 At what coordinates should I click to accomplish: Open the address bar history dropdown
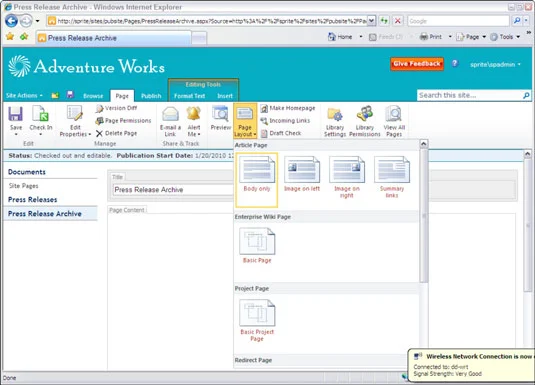(x=372, y=21)
